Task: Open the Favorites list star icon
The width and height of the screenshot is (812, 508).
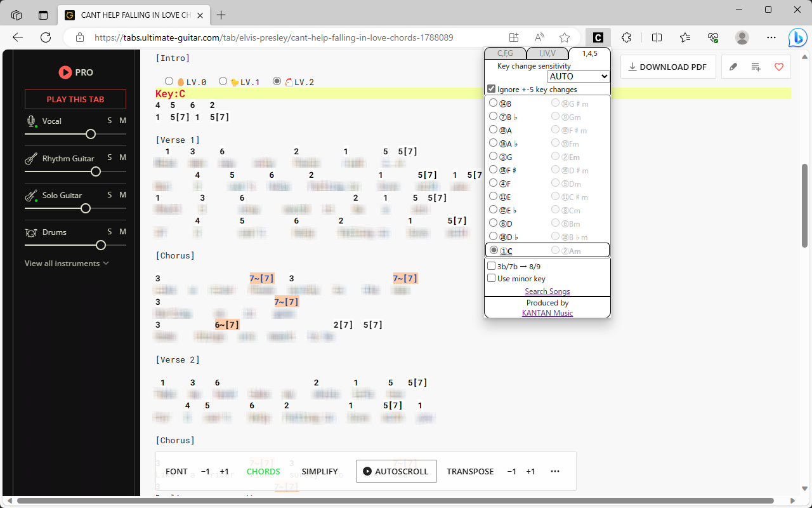Action: (x=685, y=37)
